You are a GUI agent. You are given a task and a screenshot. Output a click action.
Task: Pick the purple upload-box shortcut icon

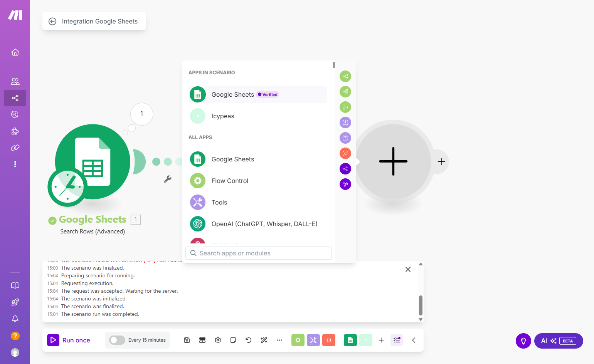coord(345,138)
